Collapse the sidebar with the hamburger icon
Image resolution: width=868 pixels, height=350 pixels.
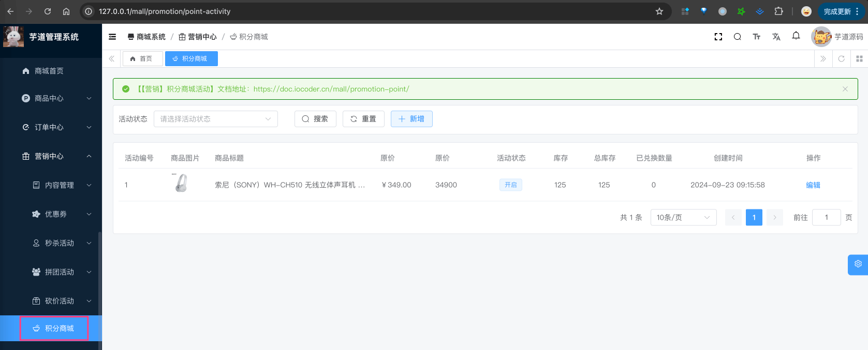(112, 37)
